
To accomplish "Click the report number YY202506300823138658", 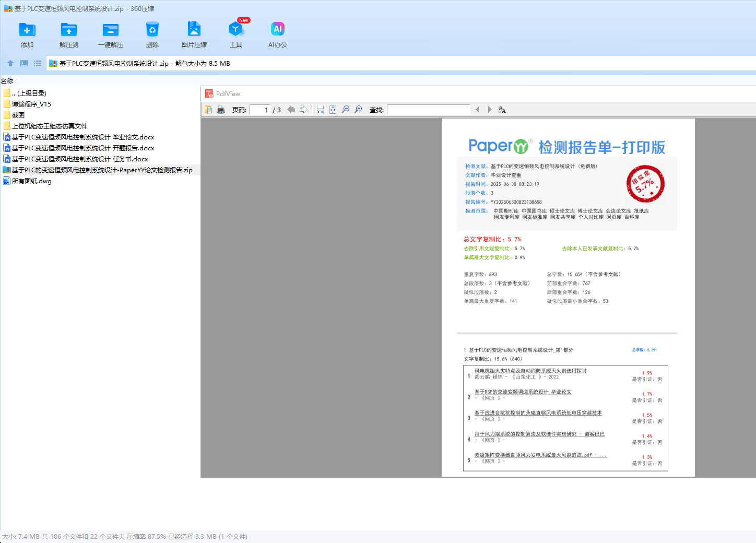I will [516, 202].
